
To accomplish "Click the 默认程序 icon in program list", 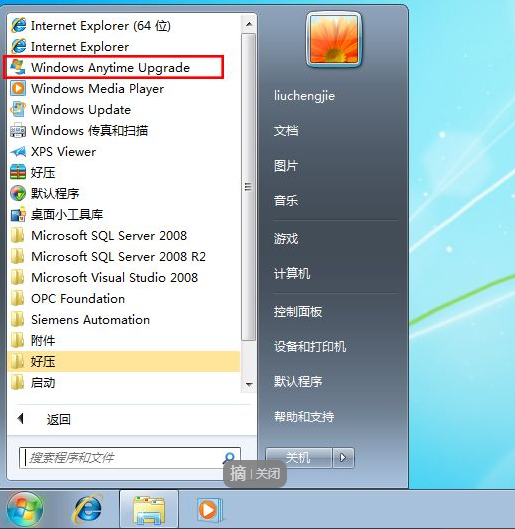I will (x=18, y=193).
